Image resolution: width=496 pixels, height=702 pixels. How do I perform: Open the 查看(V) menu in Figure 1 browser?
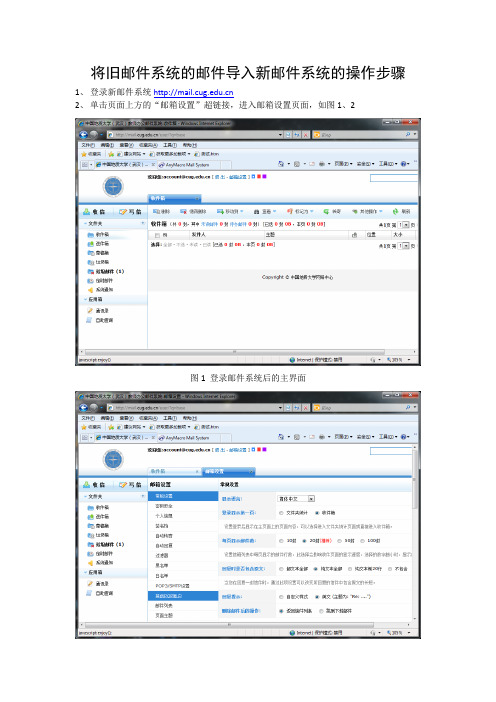tap(127, 145)
